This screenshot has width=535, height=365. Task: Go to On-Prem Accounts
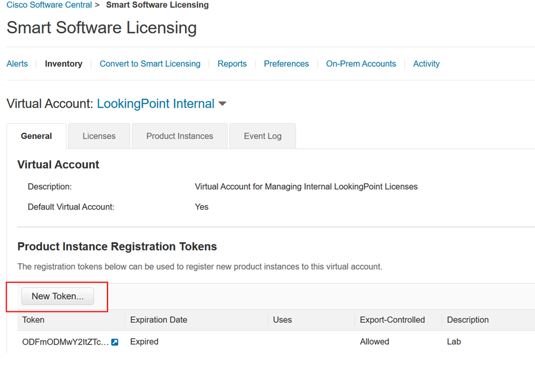click(x=361, y=64)
